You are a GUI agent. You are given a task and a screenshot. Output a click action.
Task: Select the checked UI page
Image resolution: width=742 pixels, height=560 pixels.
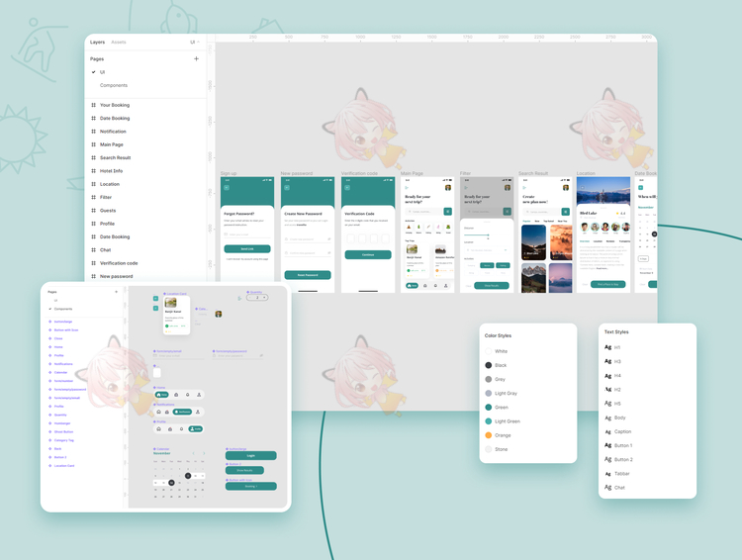102,72
